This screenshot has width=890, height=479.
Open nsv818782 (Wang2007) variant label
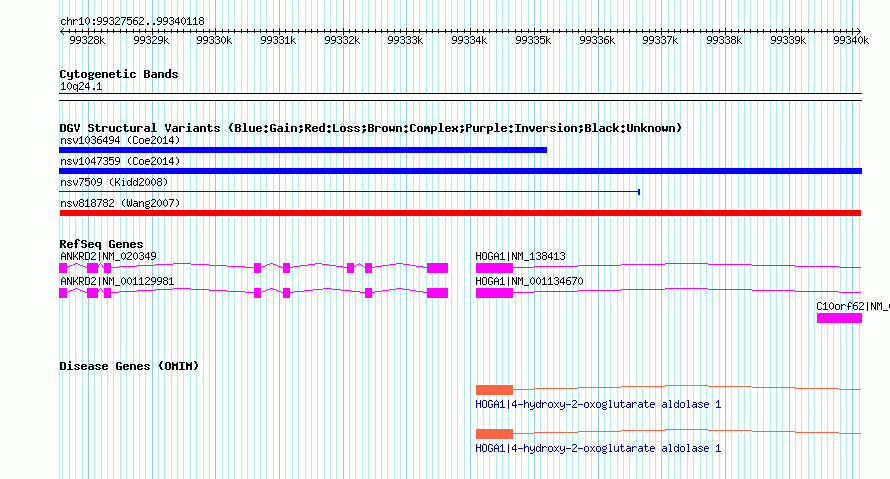[x=120, y=203]
